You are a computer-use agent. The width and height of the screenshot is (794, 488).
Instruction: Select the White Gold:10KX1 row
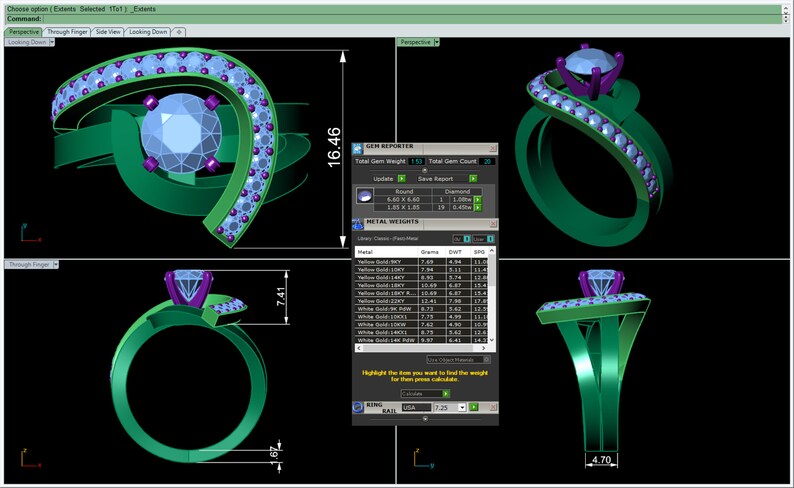tap(422, 317)
